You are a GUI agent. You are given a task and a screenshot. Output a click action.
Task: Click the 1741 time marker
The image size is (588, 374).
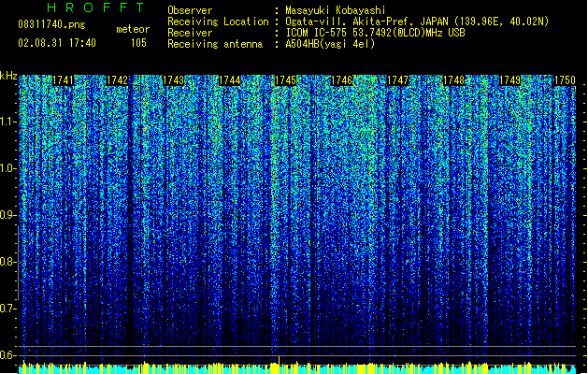pos(63,80)
